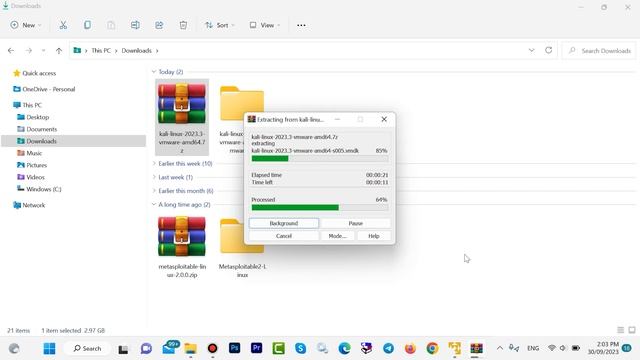Click Background button in extraction dialog
The image size is (640, 360).
[x=284, y=223]
